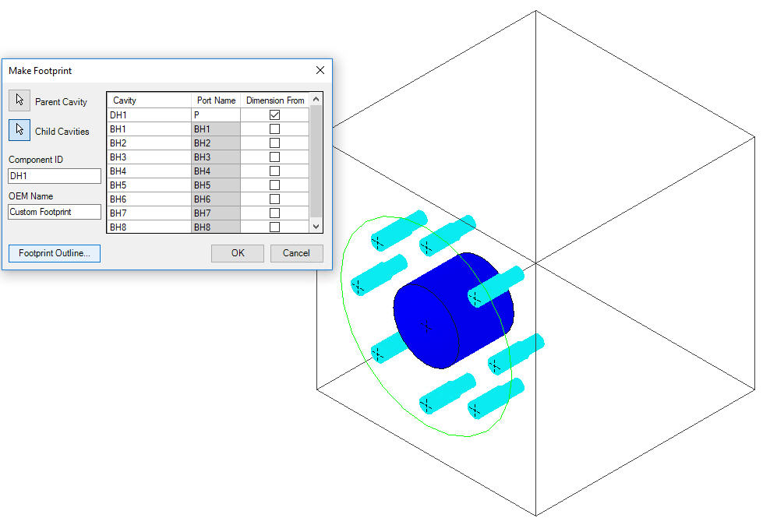Uncheck Dimension From for DH1
The width and height of the screenshot is (770, 532).
click(274, 115)
